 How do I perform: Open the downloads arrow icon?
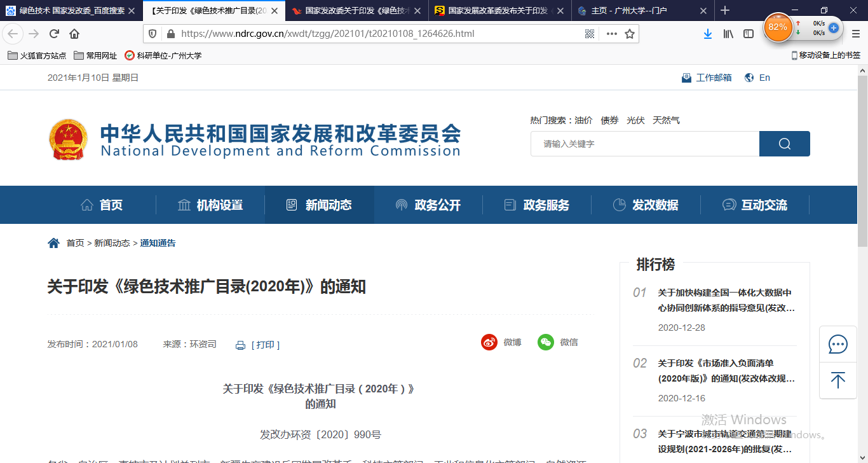[707, 34]
